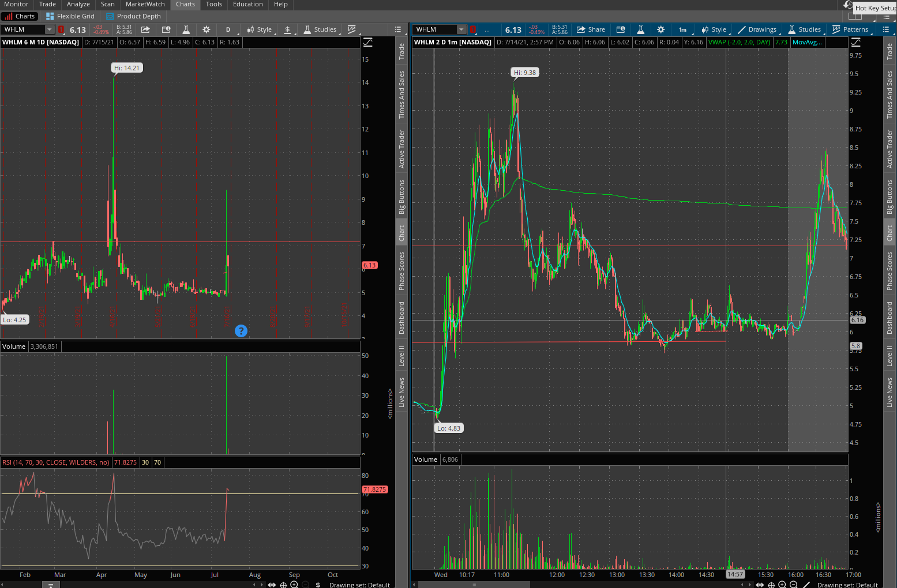This screenshot has width=897, height=588.
Task: Click left chart crosshair pan icon
Action: 283,585
